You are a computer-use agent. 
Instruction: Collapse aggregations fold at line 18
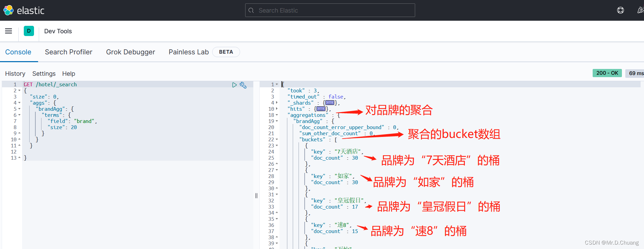pyautogui.click(x=277, y=115)
